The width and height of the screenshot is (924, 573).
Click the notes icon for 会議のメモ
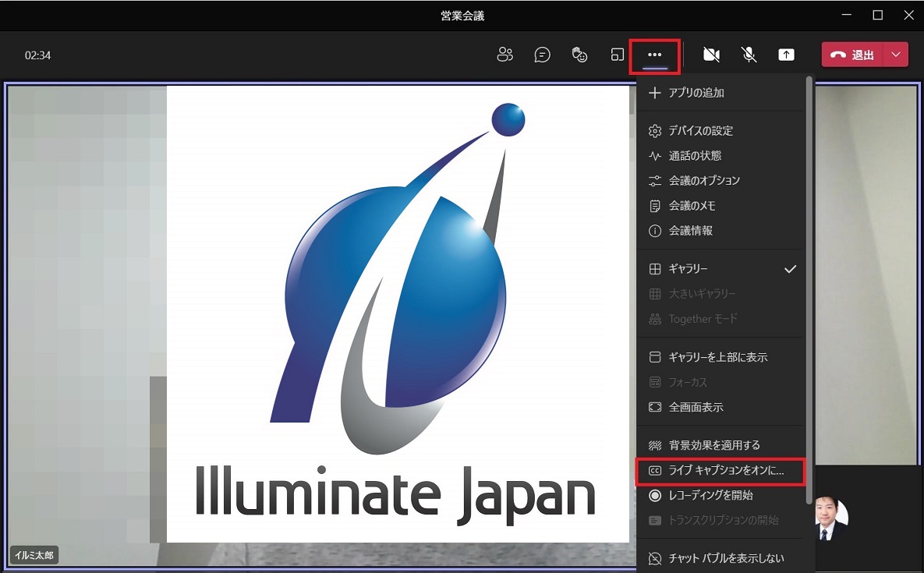655,206
